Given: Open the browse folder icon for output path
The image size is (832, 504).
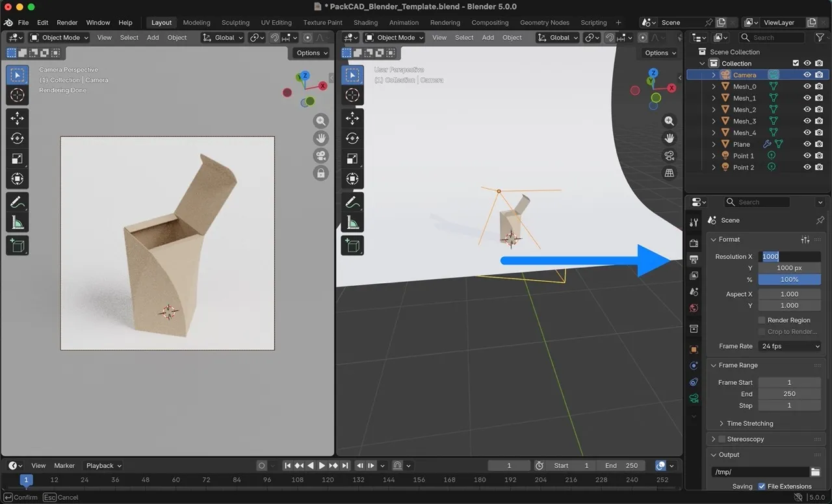Looking at the screenshot, I should click(x=815, y=472).
